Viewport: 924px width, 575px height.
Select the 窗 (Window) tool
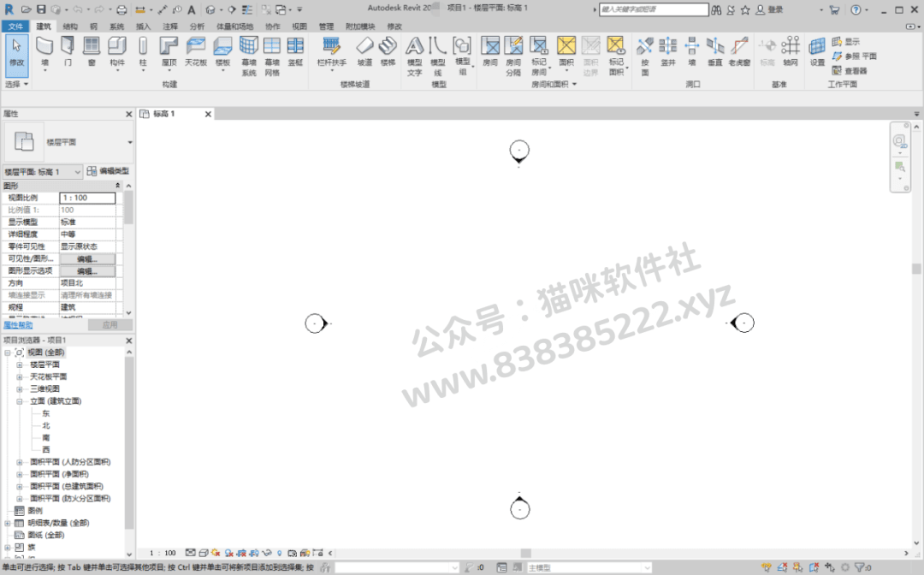92,52
